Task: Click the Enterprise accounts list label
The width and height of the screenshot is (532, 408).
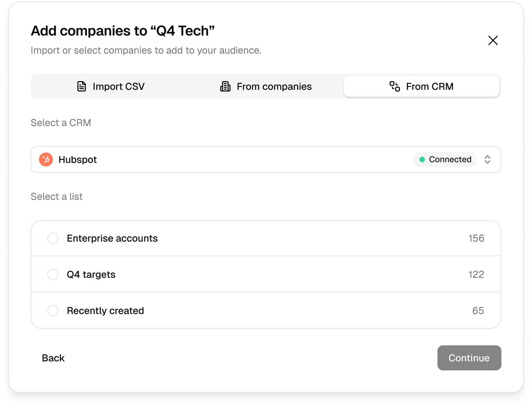Action: [x=112, y=238]
